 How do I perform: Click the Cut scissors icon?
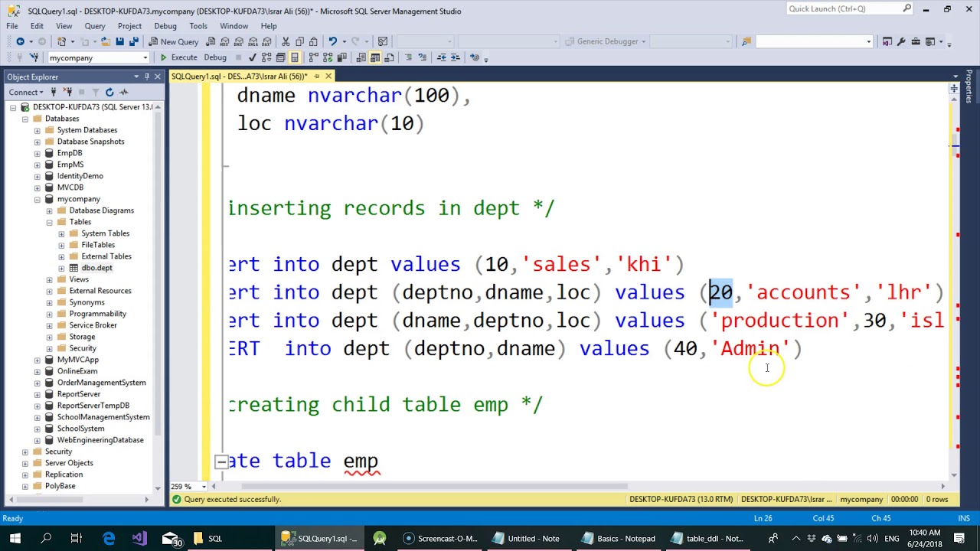tap(286, 41)
